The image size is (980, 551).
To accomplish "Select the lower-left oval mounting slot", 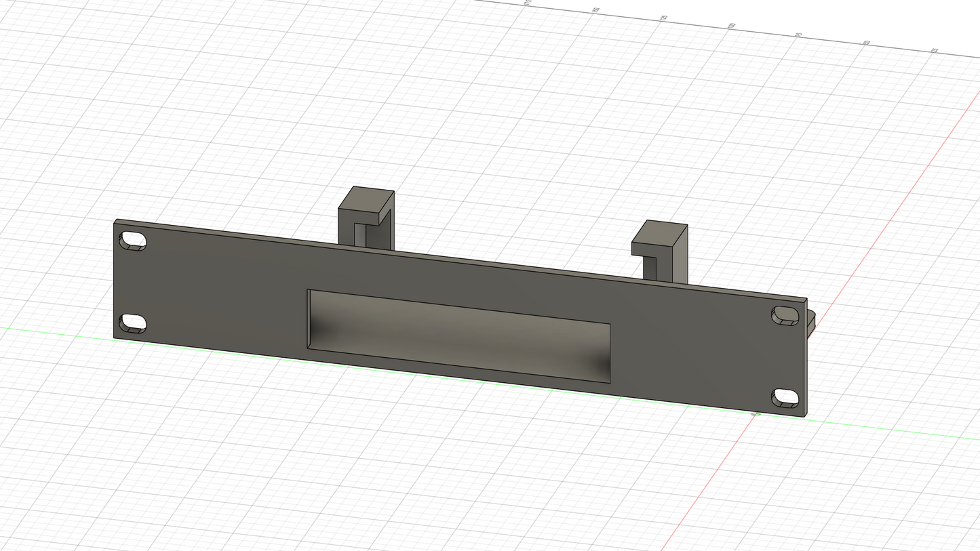I will coord(133,323).
